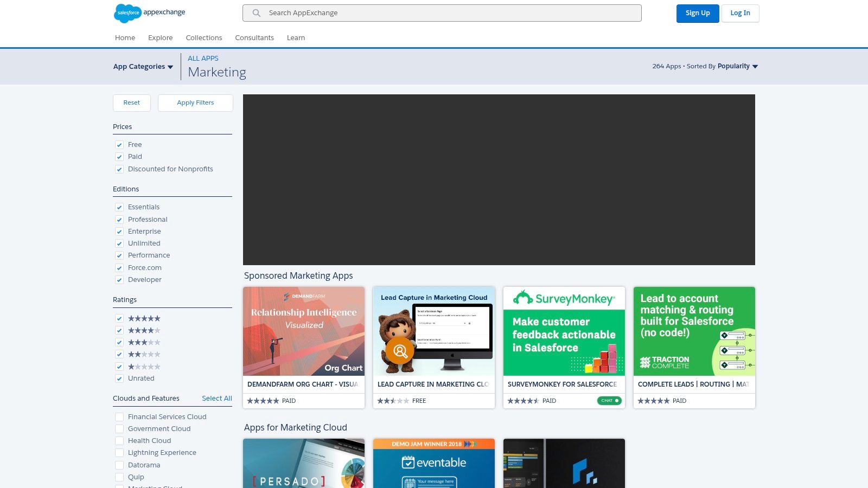Click Select All for Clouds and Features
The width and height of the screenshot is (868, 488).
[x=217, y=398]
